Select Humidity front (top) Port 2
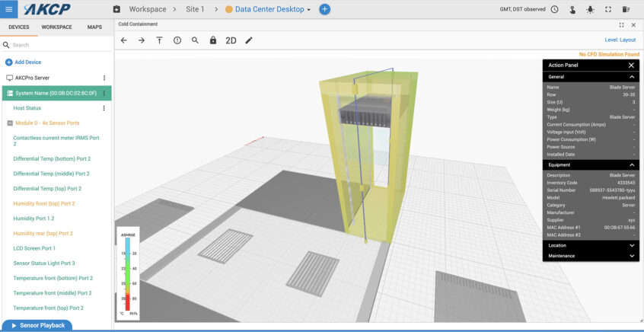Image resolution: width=644 pixels, height=332 pixels. coord(44,203)
